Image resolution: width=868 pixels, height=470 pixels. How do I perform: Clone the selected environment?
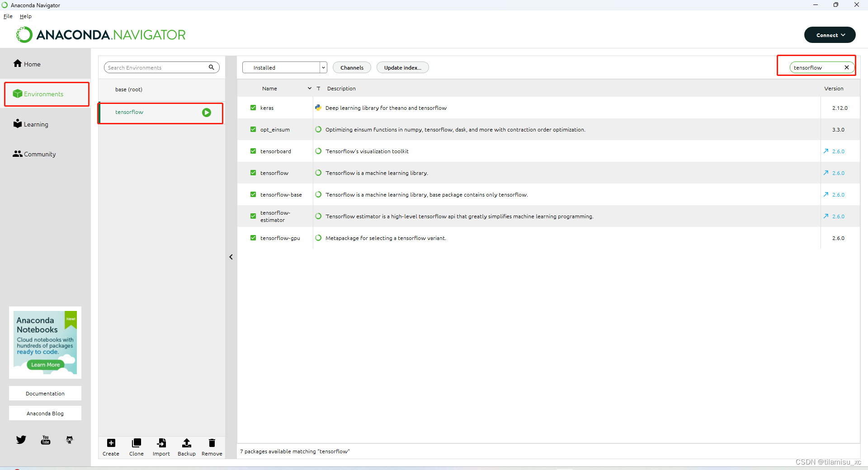(x=137, y=447)
